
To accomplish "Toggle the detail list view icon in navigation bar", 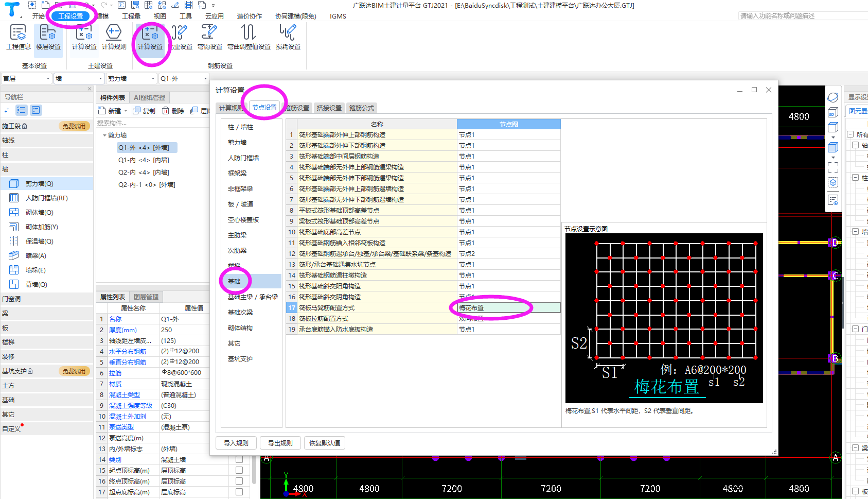I will pos(36,110).
